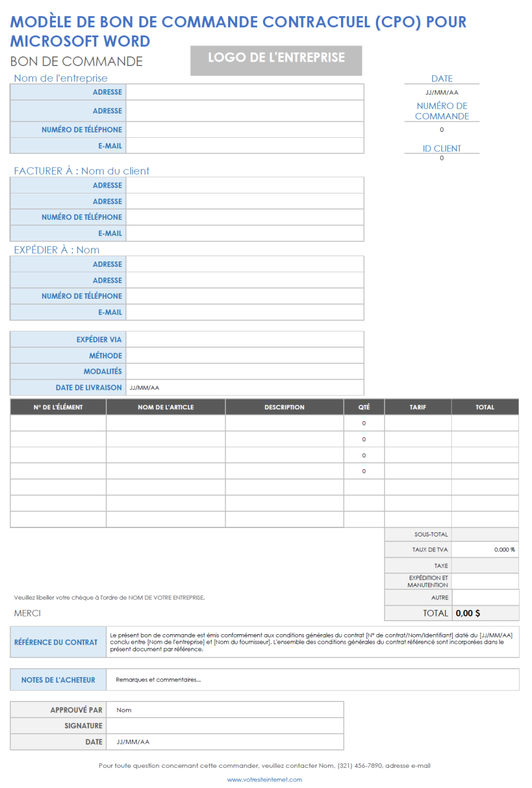Select the TOTAL 0,00 $ cell
Screen dimensions: 532x788
(x=485, y=613)
